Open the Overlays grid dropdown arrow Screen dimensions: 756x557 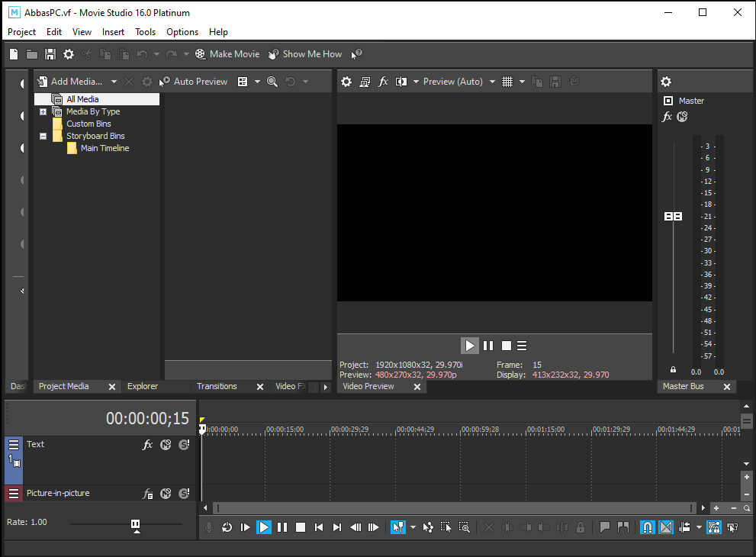[x=522, y=82]
